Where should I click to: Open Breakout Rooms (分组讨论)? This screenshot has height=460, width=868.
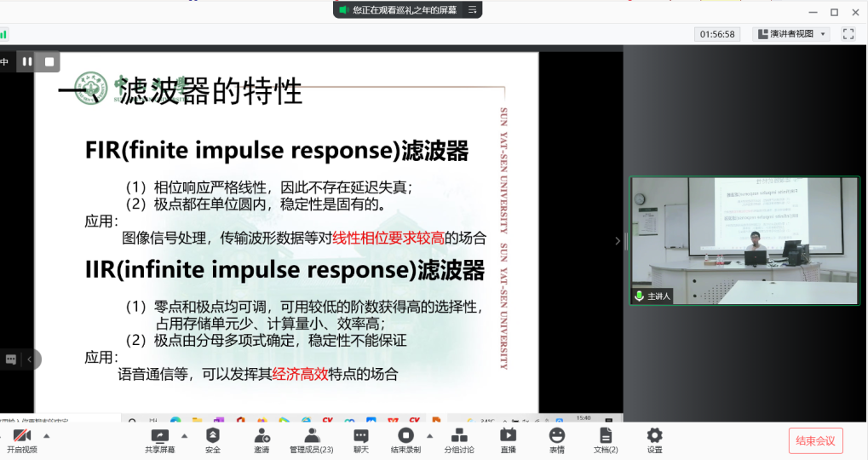click(x=459, y=435)
